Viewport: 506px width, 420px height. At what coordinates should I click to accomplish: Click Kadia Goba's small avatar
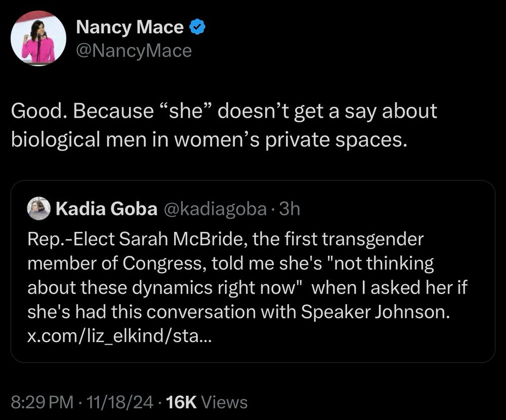point(38,209)
